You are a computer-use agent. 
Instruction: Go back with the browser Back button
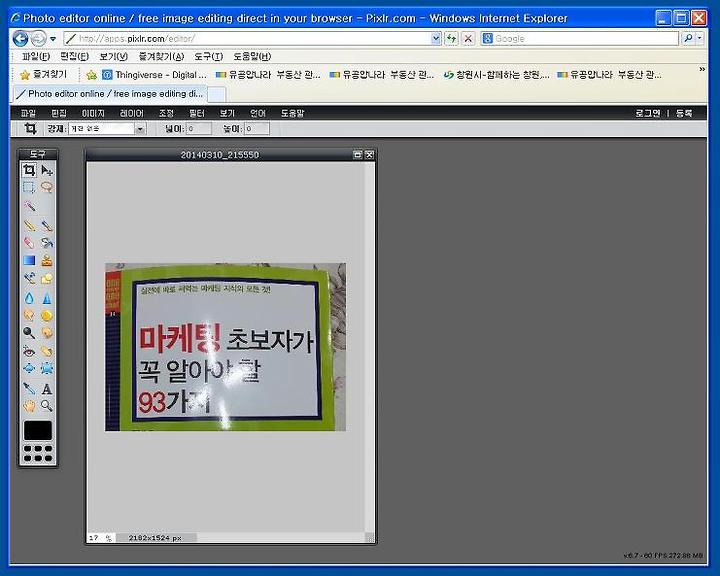coord(20,39)
